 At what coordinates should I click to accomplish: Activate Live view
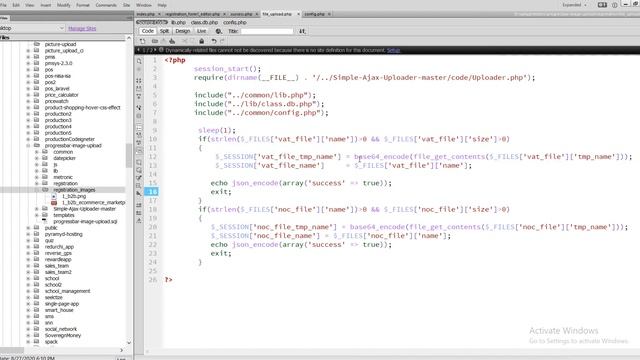202,31
